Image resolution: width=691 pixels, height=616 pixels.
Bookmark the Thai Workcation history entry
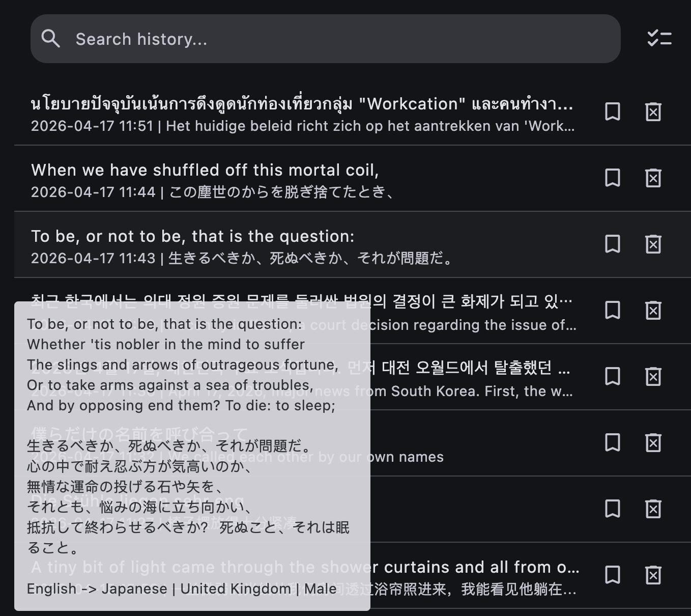(x=613, y=111)
